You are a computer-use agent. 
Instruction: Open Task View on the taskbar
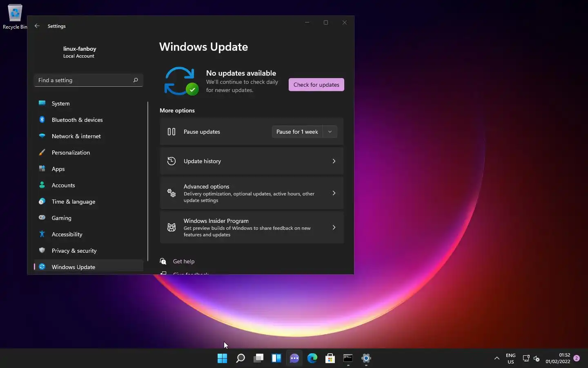[x=258, y=358]
